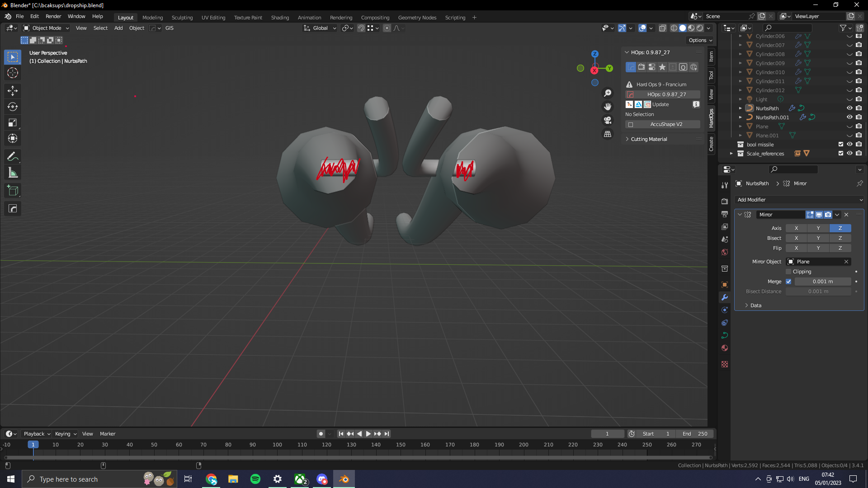Hide NurbsPath in viewport via eye
Image resolution: width=868 pixels, height=488 pixels.
(849, 108)
